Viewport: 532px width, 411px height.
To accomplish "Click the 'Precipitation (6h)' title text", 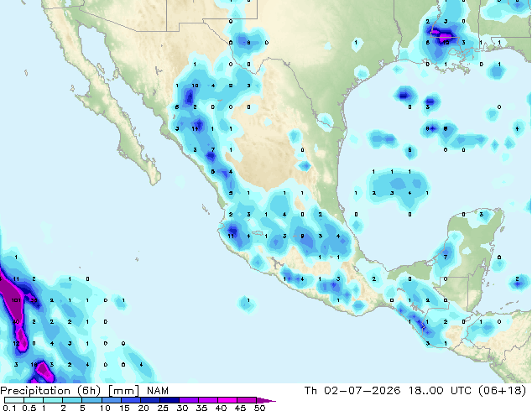I will coord(50,391).
